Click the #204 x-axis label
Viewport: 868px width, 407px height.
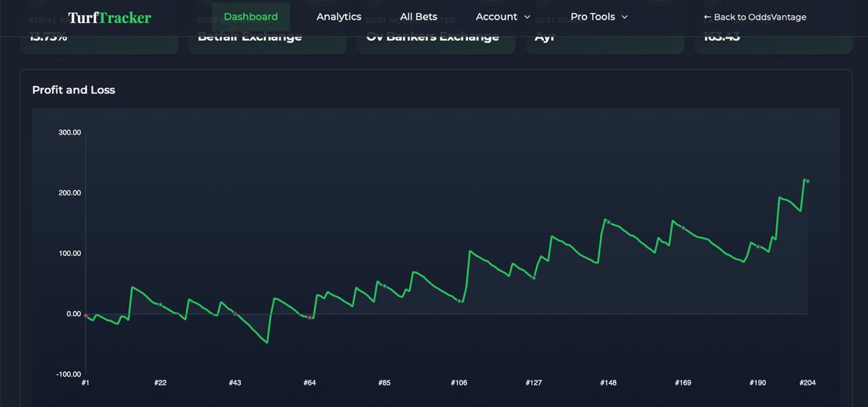807,383
